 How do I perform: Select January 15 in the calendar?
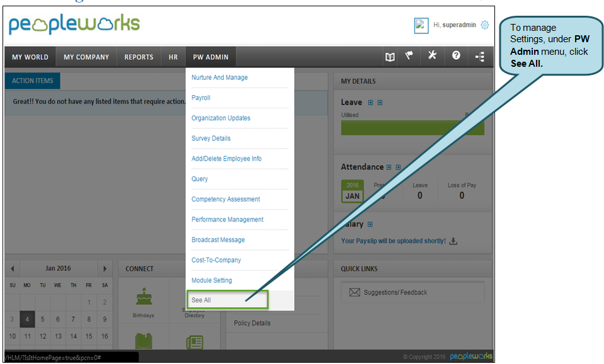click(x=89, y=336)
